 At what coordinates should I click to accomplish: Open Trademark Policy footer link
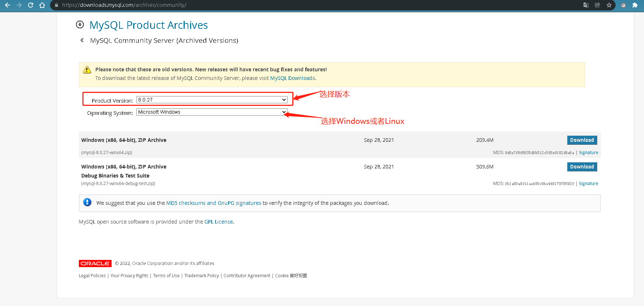point(202,276)
